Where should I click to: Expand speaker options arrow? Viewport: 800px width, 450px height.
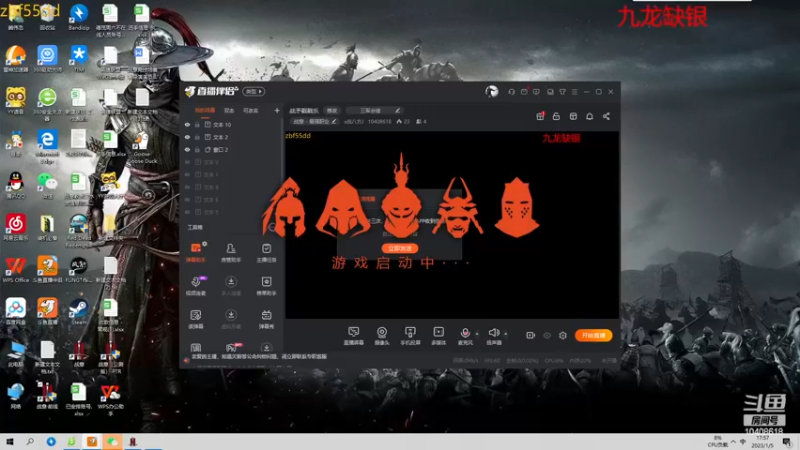[506, 334]
